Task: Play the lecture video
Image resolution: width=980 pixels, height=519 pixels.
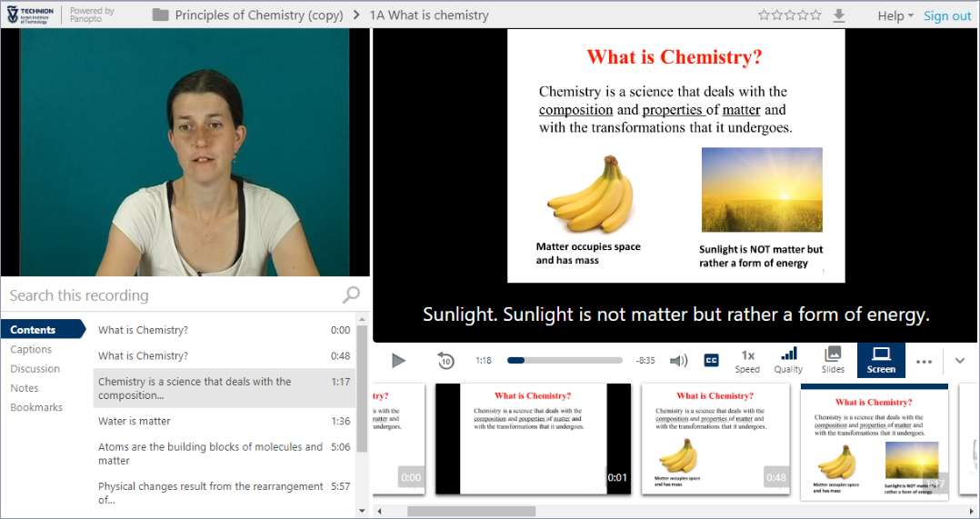Action: point(398,360)
